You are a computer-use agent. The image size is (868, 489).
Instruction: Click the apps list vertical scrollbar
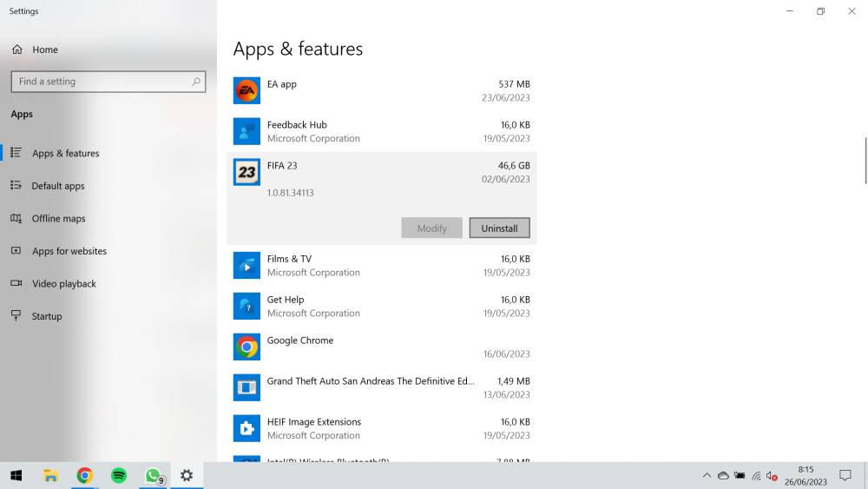point(865,162)
